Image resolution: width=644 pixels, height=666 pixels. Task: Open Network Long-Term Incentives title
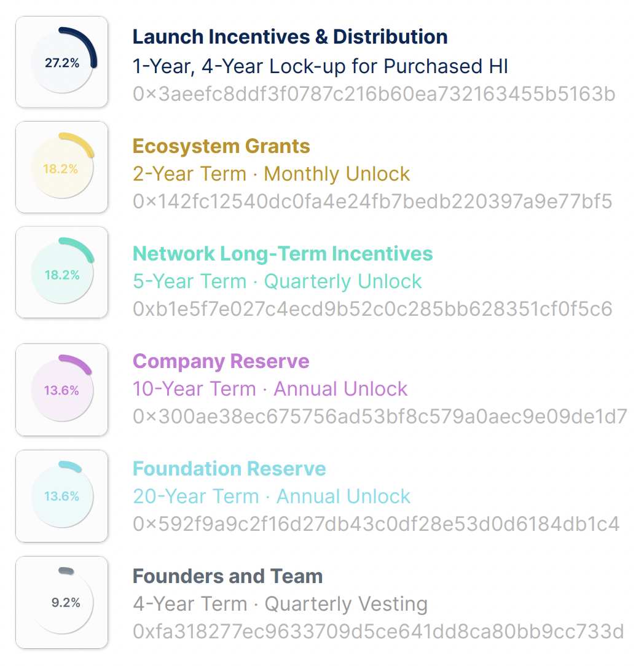pyautogui.click(x=283, y=254)
